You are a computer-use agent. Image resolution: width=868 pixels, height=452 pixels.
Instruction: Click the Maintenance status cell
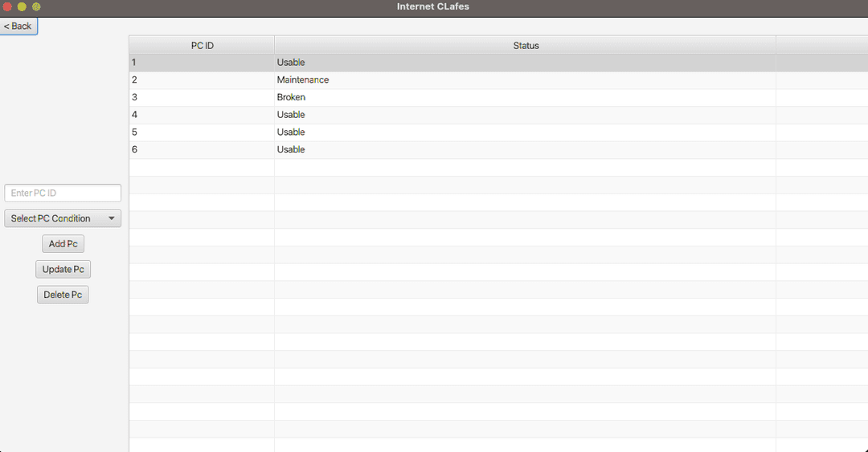303,80
